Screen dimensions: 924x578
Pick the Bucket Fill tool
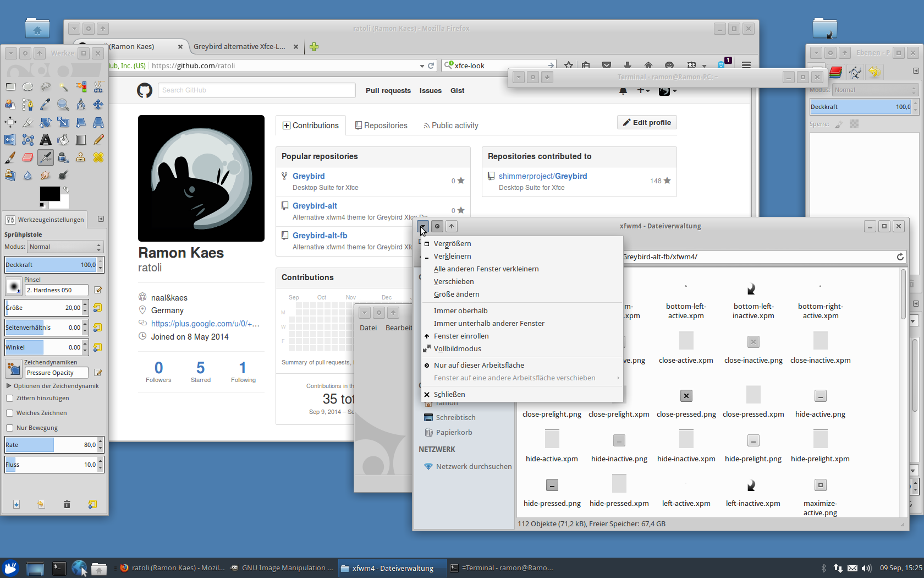[x=63, y=140]
